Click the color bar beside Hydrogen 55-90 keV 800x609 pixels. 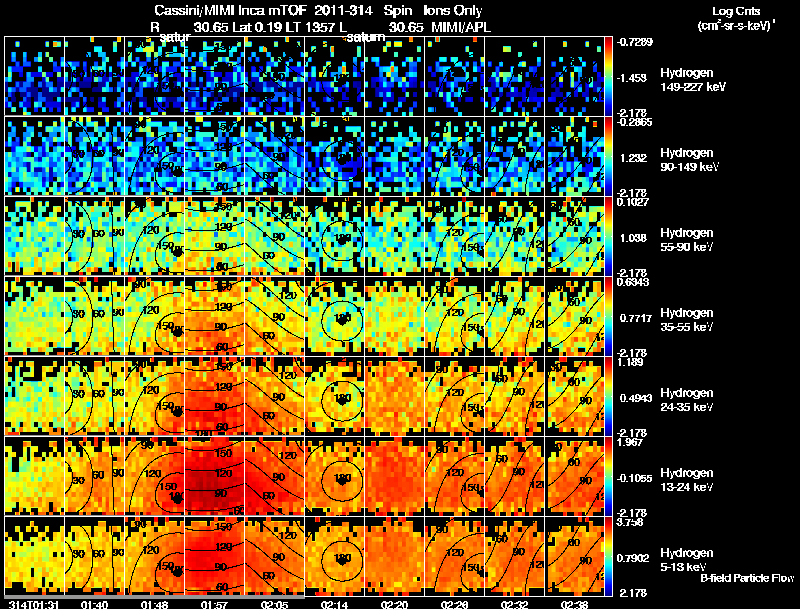pyautogui.click(x=608, y=236)
